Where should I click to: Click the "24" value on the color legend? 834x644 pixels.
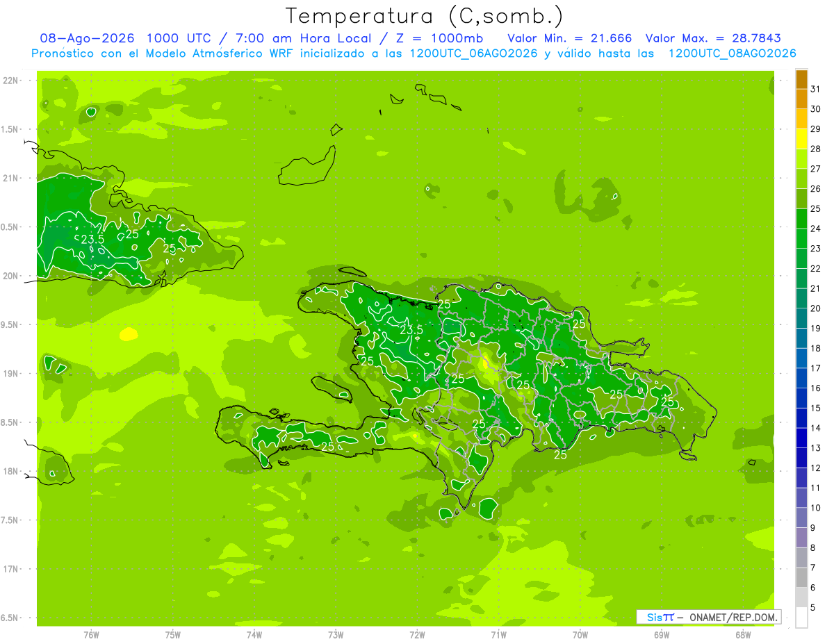point(815,229)
